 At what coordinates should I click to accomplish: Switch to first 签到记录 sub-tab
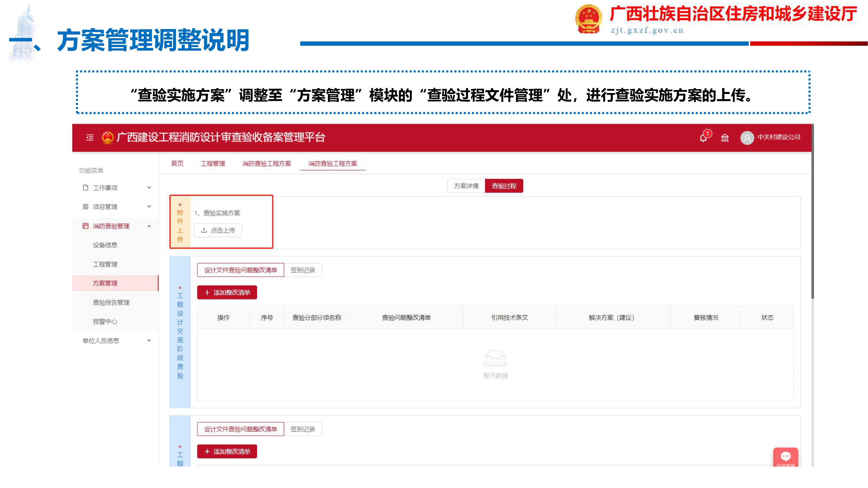point(302,270)
